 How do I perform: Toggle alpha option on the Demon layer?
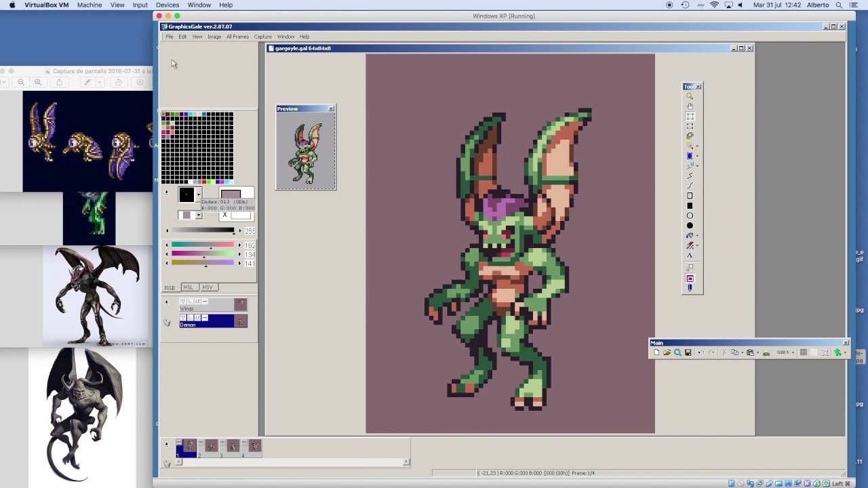click(197, 317)
